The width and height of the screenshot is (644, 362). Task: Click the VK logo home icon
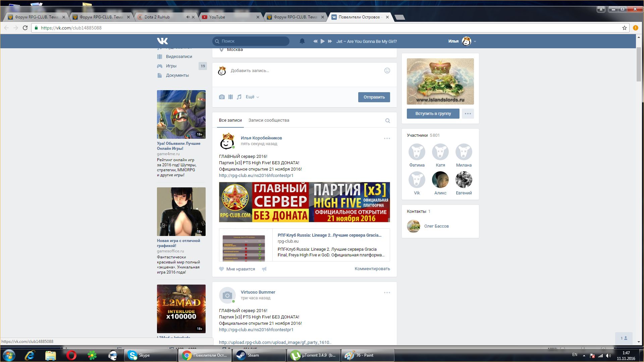(x=162, y=41)
